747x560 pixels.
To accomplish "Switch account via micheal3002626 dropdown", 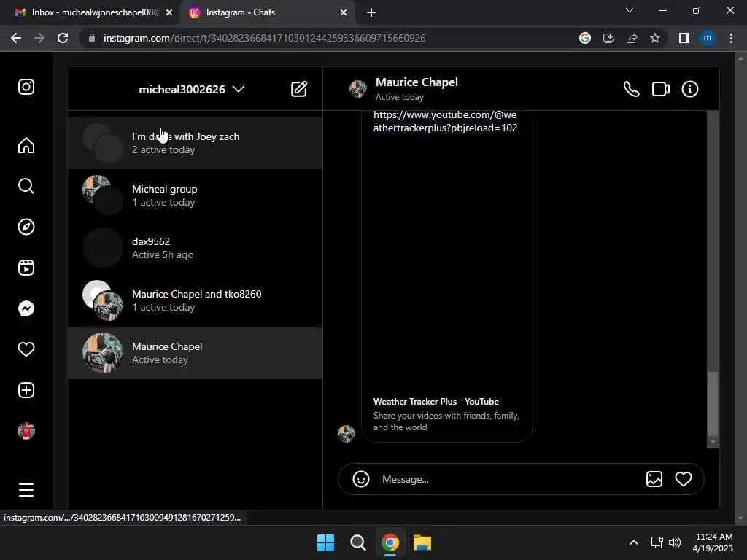I will [x=192, y=89].
